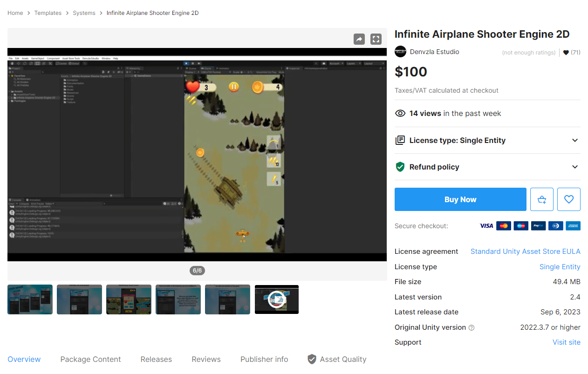Image resolution: width=588 pixels, height=374 pixels.
Task: Click the Diners Club payment icon
Action: pyautogui.click(x=556, y=226)
